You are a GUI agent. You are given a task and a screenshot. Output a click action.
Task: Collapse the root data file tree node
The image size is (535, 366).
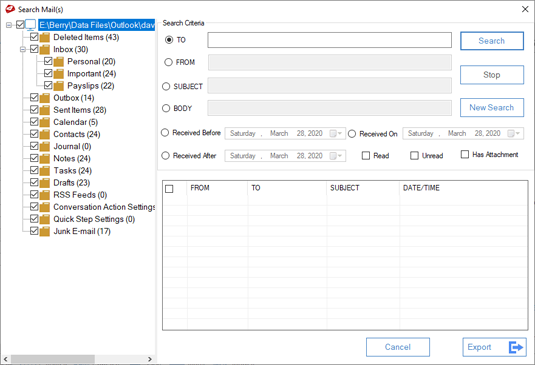click(x=9, y=25)
